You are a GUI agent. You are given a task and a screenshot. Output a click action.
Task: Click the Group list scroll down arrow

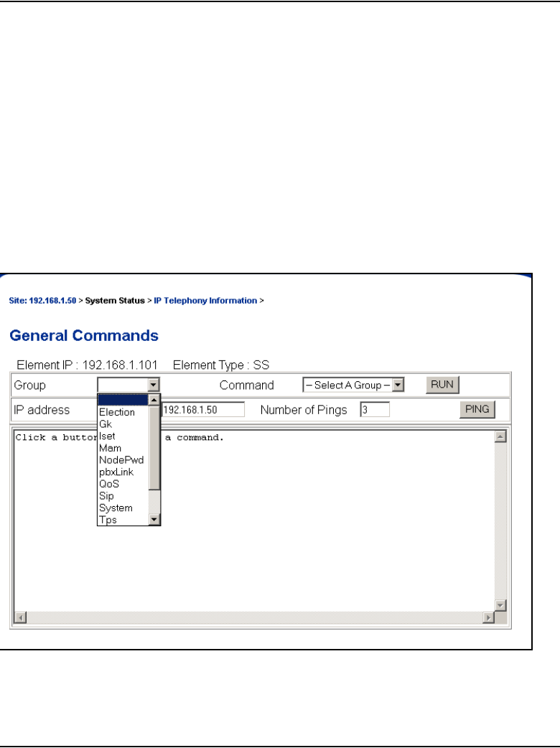point(154,520)
